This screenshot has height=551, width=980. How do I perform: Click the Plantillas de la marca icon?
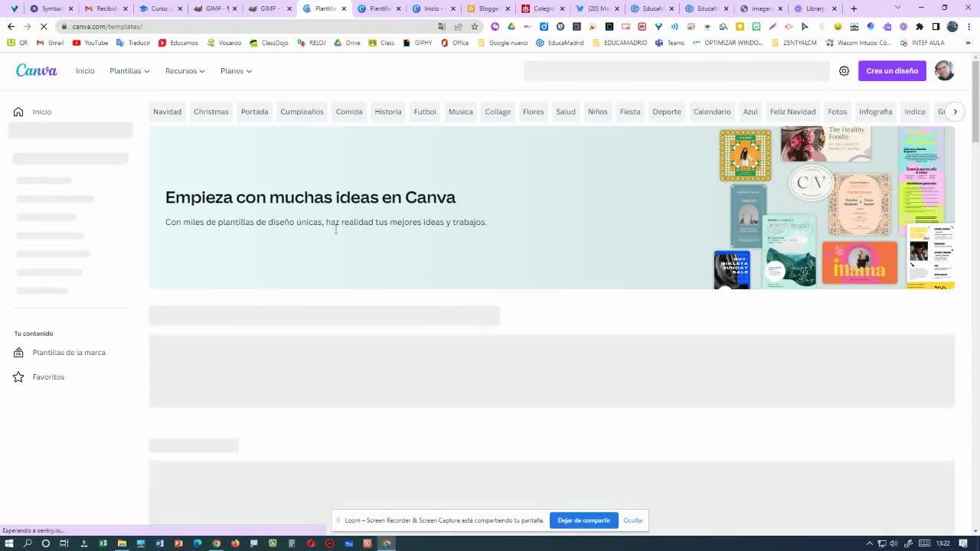click(18, 353)
